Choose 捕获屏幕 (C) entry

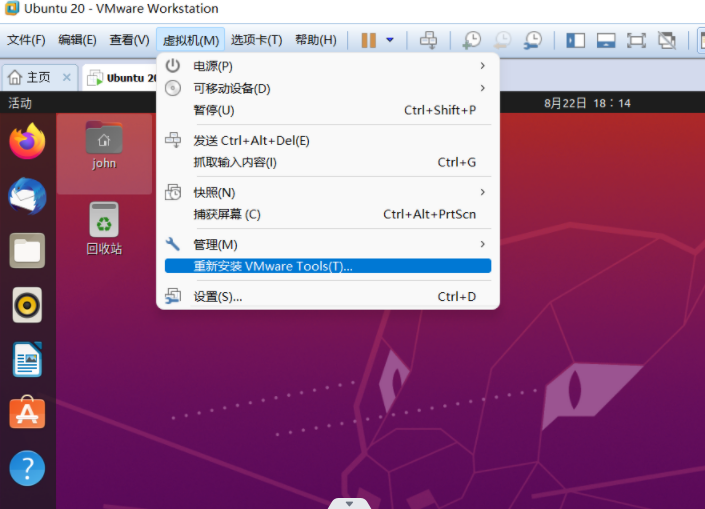tap(328, 214)
